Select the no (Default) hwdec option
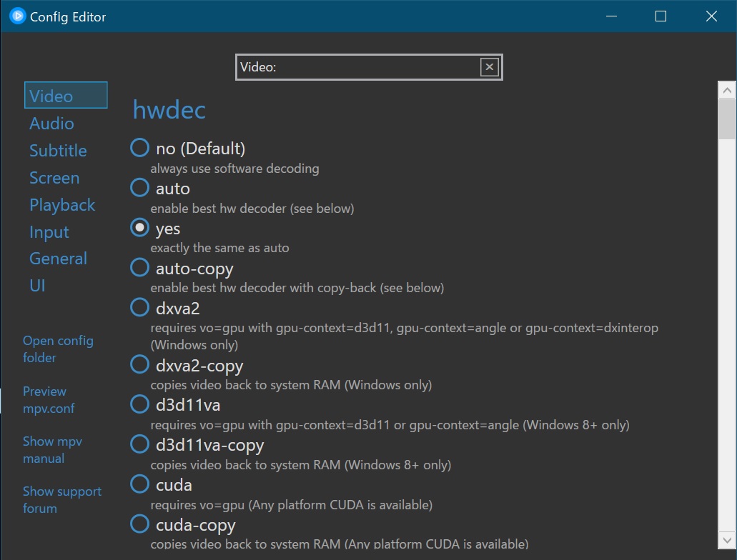 pos(139,148)
